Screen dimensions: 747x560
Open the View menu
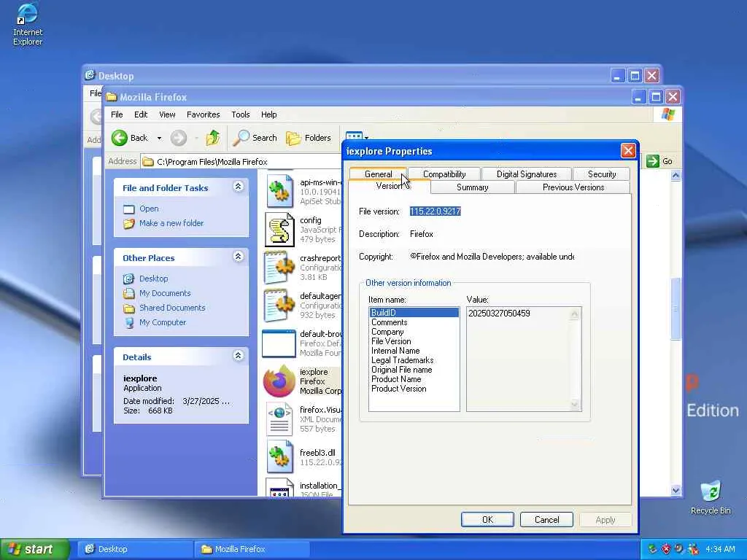click(167, 114)
